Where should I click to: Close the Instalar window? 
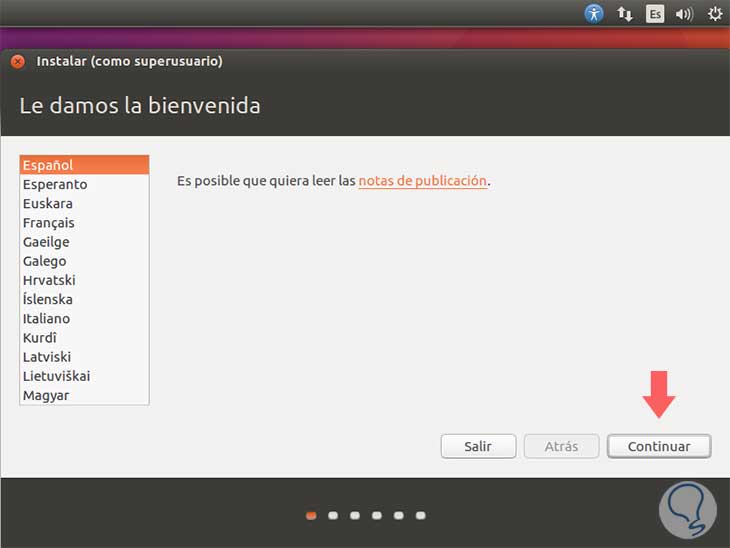tap(18, 61)
